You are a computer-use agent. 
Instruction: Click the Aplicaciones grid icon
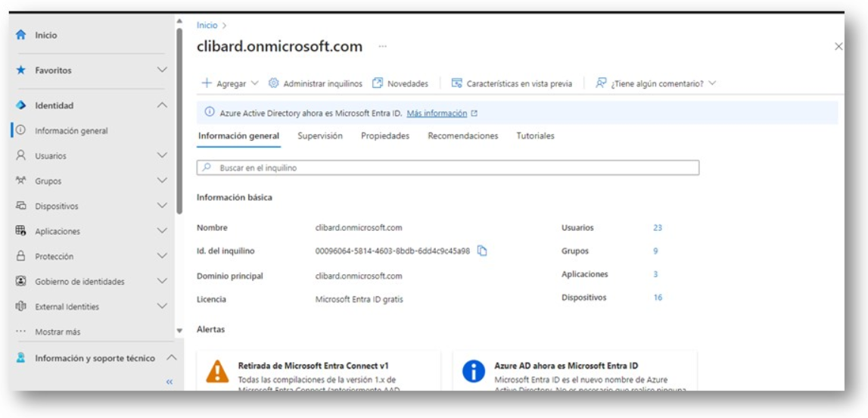pos(21,231)
